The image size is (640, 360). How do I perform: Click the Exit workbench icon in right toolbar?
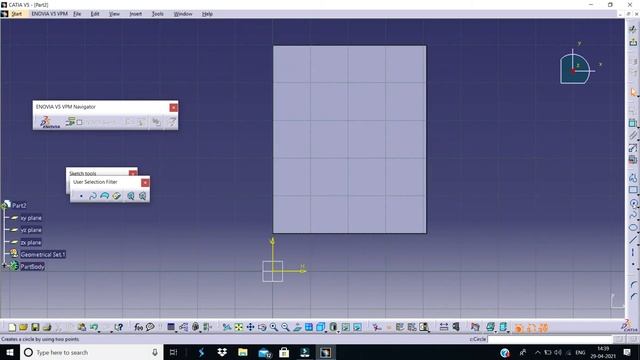tap(633, 42)
